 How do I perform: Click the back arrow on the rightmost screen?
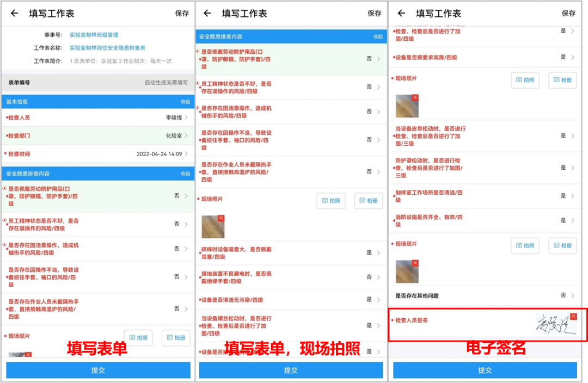point(401,14)
